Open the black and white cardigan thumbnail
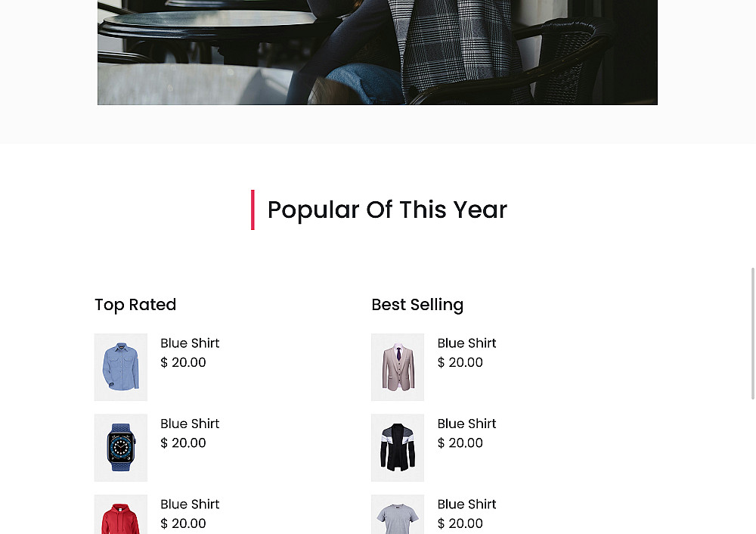The width and height of the screenshot is (756, 534). [x=398, y=448]
